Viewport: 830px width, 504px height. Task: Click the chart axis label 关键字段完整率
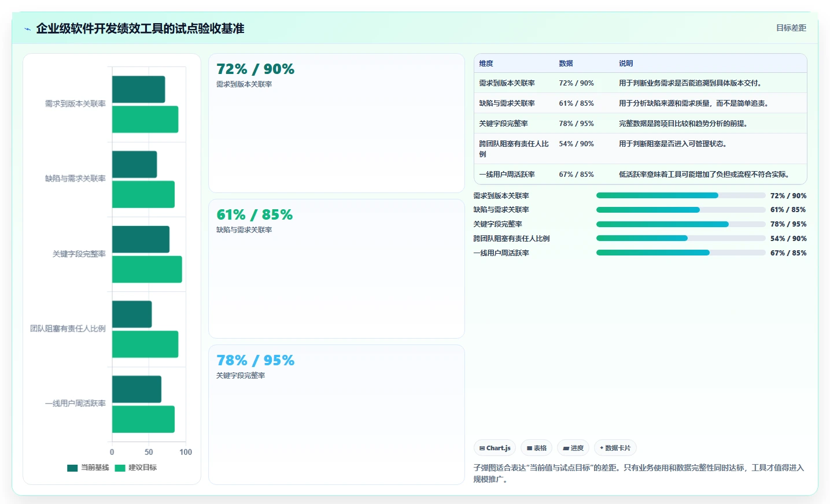click(79, 254)
